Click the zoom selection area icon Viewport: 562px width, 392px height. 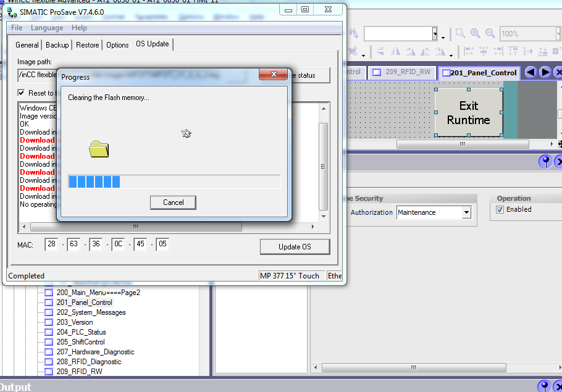(x=460, y=33)
